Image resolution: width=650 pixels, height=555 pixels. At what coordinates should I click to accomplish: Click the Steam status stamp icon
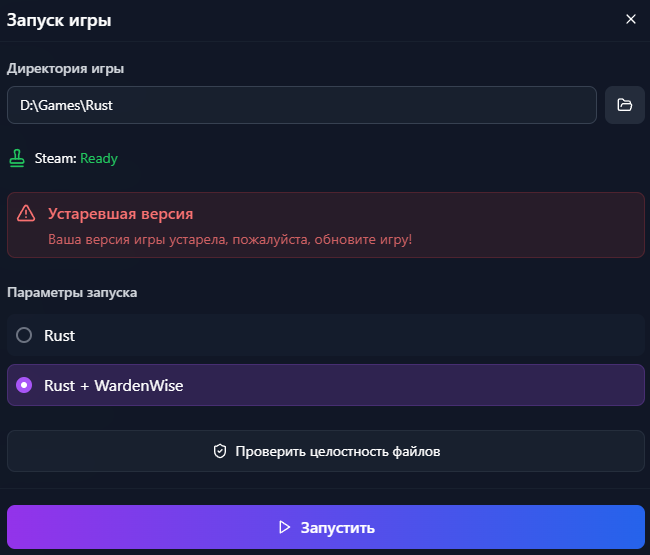17,158
